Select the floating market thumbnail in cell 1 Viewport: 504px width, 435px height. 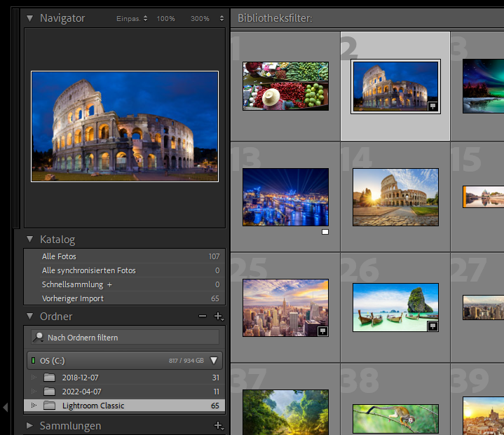click(286, 86)
